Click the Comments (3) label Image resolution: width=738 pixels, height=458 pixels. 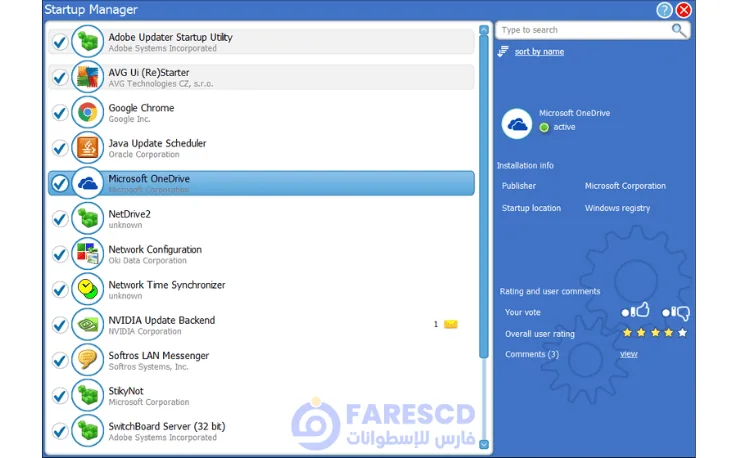coord(532,354)
